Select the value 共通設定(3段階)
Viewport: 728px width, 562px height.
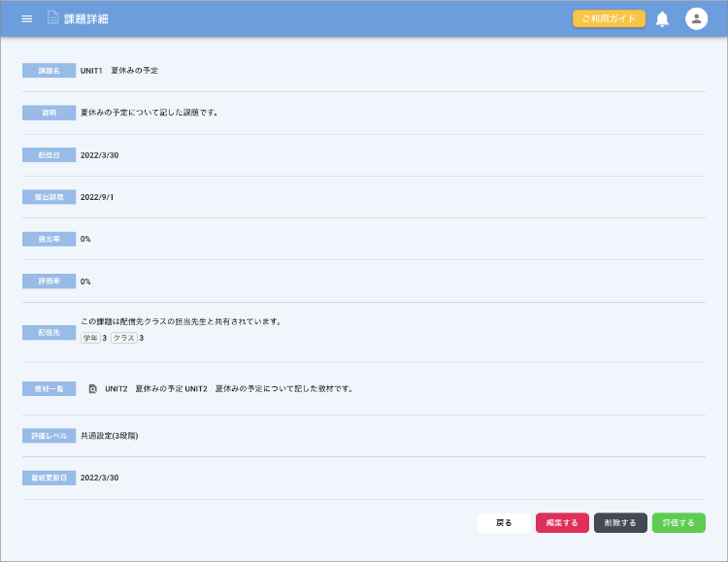pyautogui.click(x=109, y=436)
